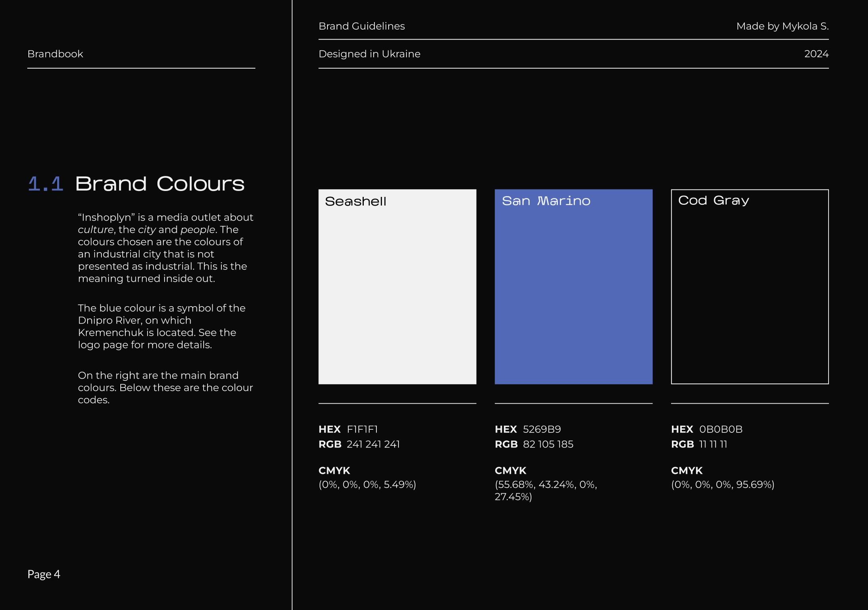Click the 2024 year label
The height and width of the screenshot is (610, 868).
816,54
